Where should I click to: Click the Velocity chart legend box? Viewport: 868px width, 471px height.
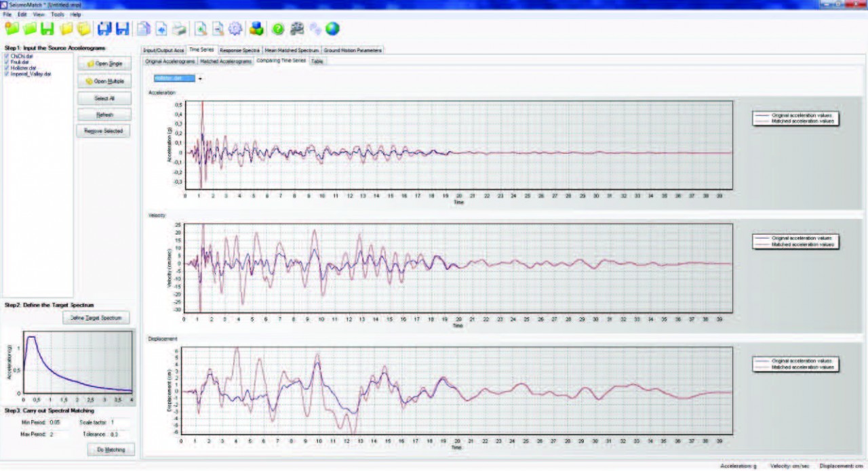click(795, 241)
